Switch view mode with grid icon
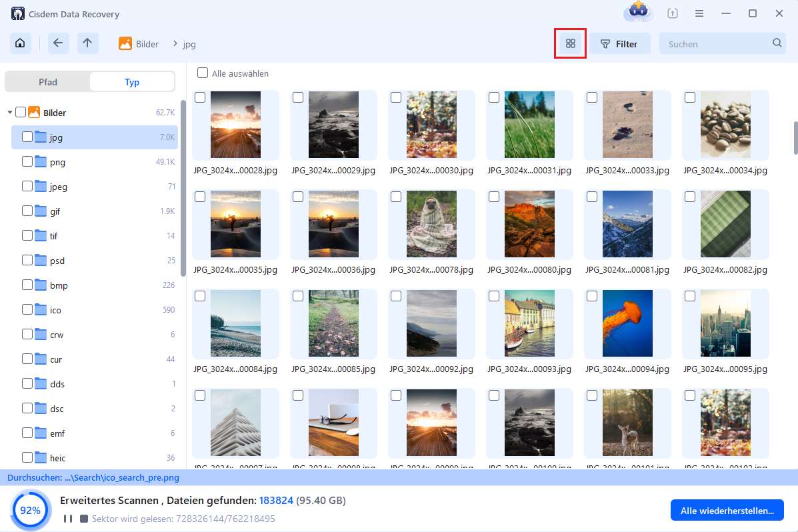798x532 pixels. 570,44
